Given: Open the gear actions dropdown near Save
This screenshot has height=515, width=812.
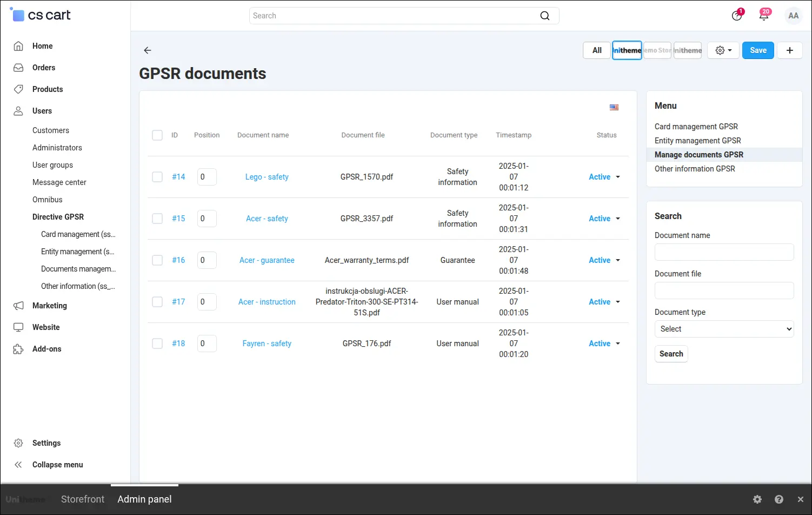Looking at the screenshot, I should point(723,50).
